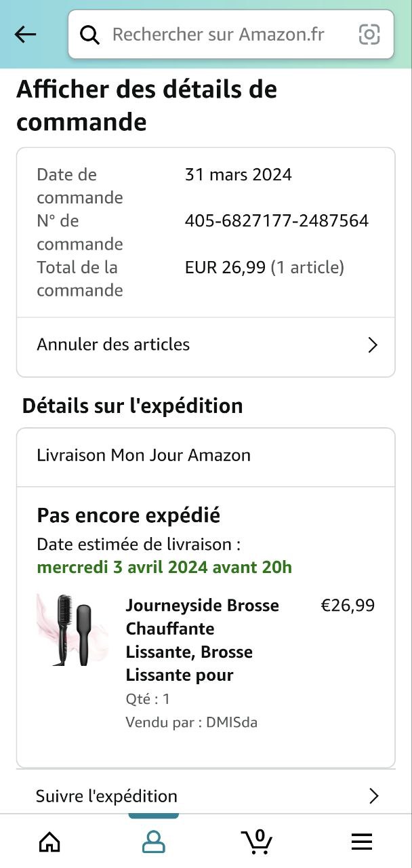Select the Annuler des articles option
The image size is (412, 868).
point(113,344)
